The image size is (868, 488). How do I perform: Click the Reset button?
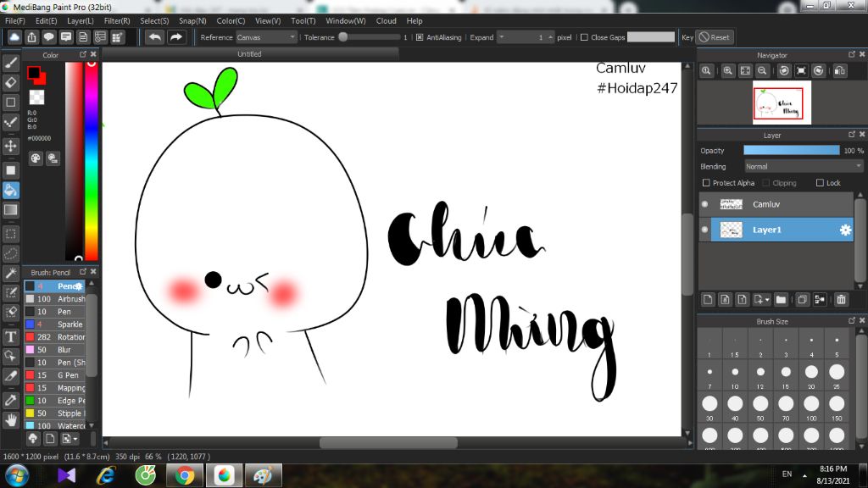[714, 37]
